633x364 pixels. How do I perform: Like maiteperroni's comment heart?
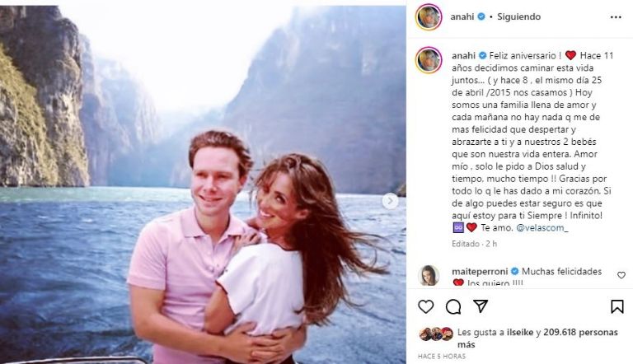(x=621, y=275)
